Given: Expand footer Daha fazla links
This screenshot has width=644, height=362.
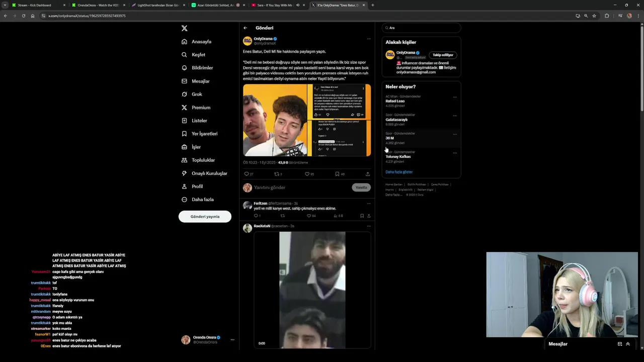Looking at the screenshot, I should pyautogui.click(x=393, y=195).
